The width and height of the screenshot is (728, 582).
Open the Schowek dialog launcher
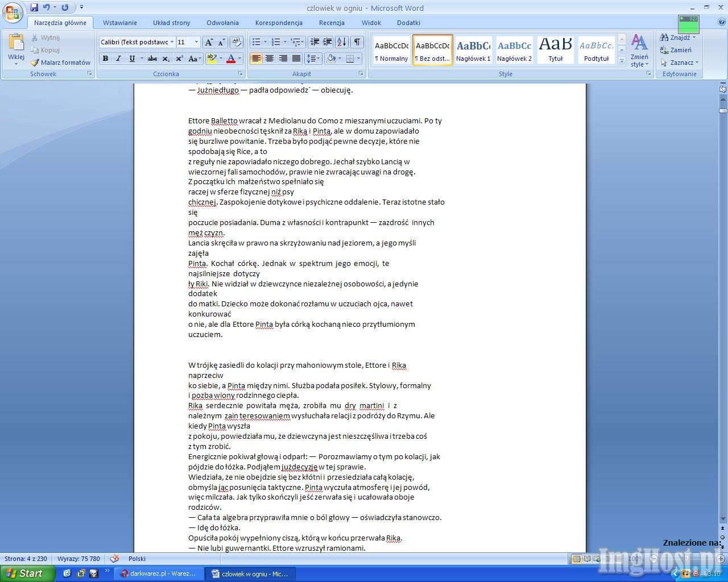point(89,74)
